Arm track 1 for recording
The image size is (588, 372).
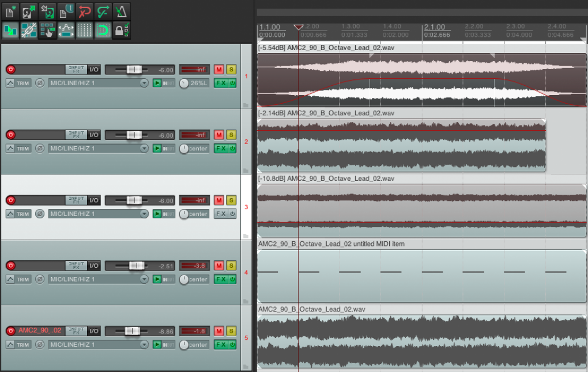(10, 69)
